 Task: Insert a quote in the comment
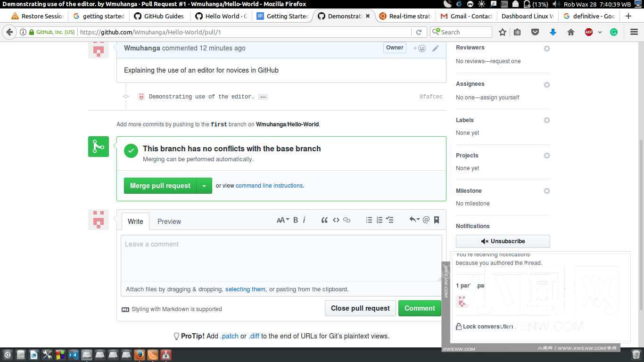point(324,220)
